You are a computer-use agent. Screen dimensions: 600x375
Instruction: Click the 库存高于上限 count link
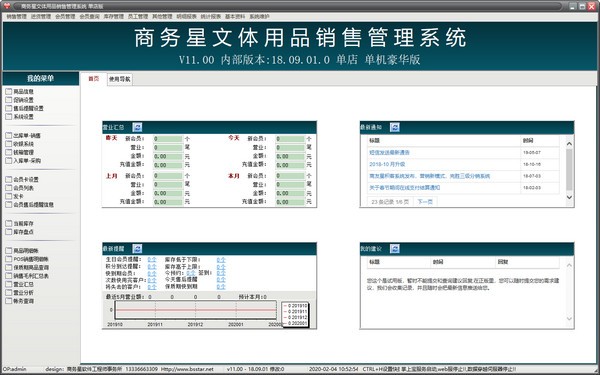pos(221,266)
